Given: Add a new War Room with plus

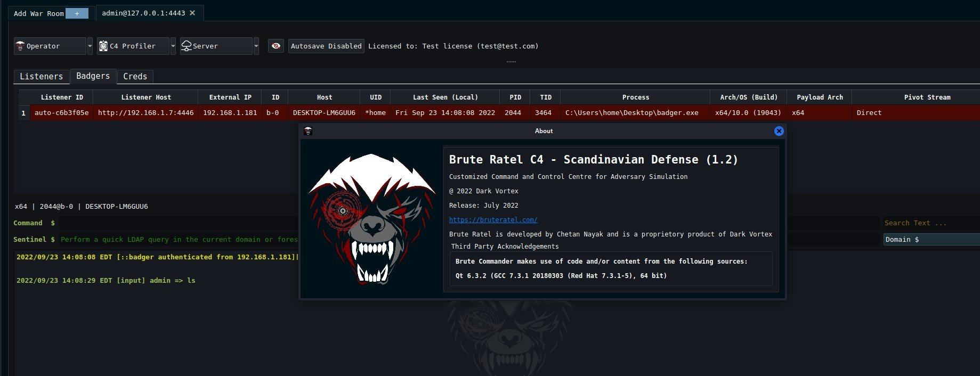Looking at the screenshot, I should (77, 13).
